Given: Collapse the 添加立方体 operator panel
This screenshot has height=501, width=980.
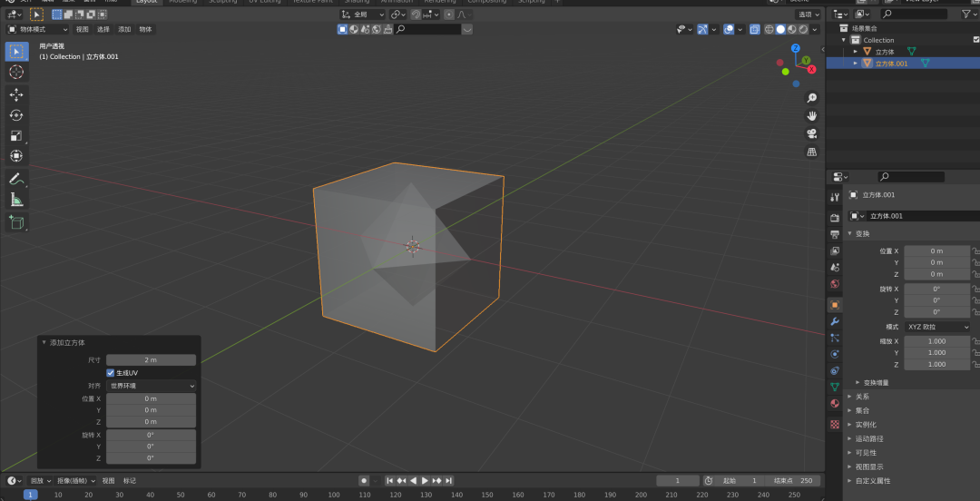Looking at the screenshot, I should (44, 343).
